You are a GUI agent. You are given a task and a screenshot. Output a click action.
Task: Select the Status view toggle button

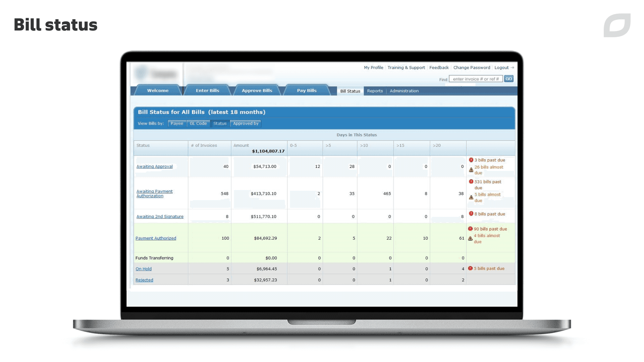coord(220,123)
